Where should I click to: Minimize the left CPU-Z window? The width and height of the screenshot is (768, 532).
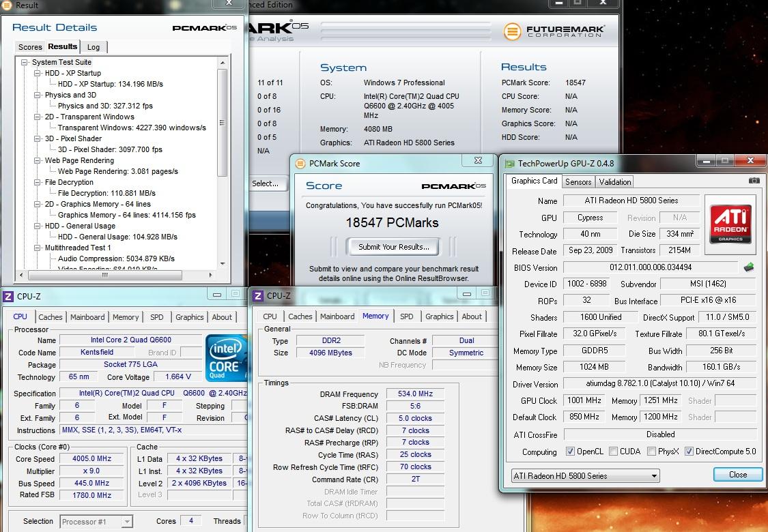click(x=217, y=294)
